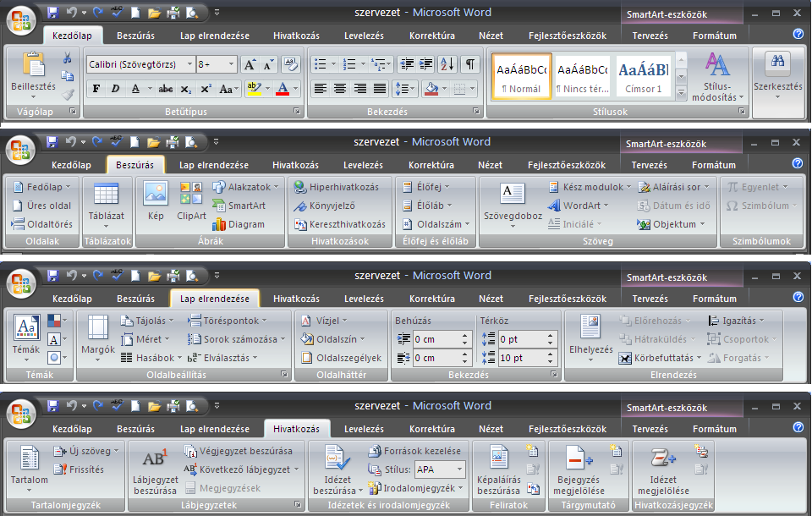Open the citation Stílus APA dropdown
Image resolution: width=812 pixels, height=516 pixels.
pos(459,469)
